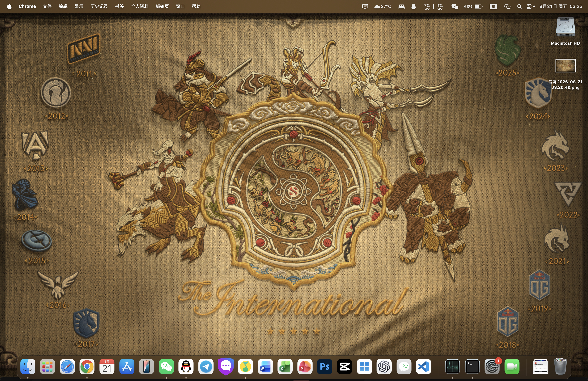
Task: Launch Visual Studio Code from the Dock
Action: pyautogui.click(x=424, y=366)
